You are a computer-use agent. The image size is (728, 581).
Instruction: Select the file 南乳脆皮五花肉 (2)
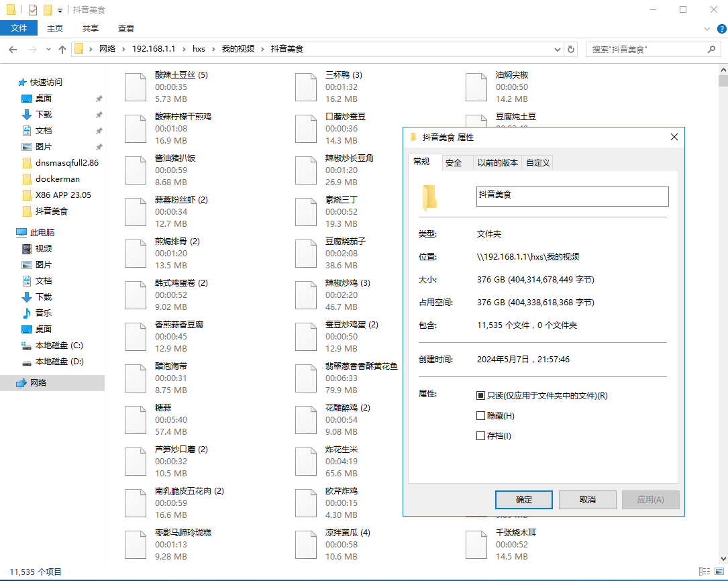click(x=174, y=503)
